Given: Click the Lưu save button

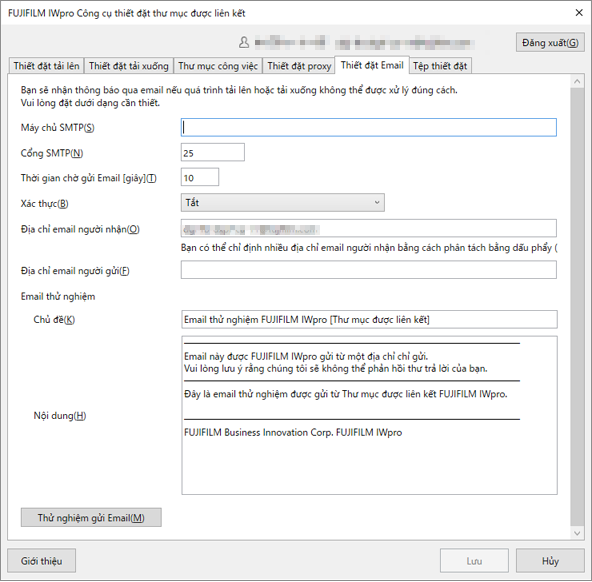Looking at the screenshot, I should coord(474,561).
